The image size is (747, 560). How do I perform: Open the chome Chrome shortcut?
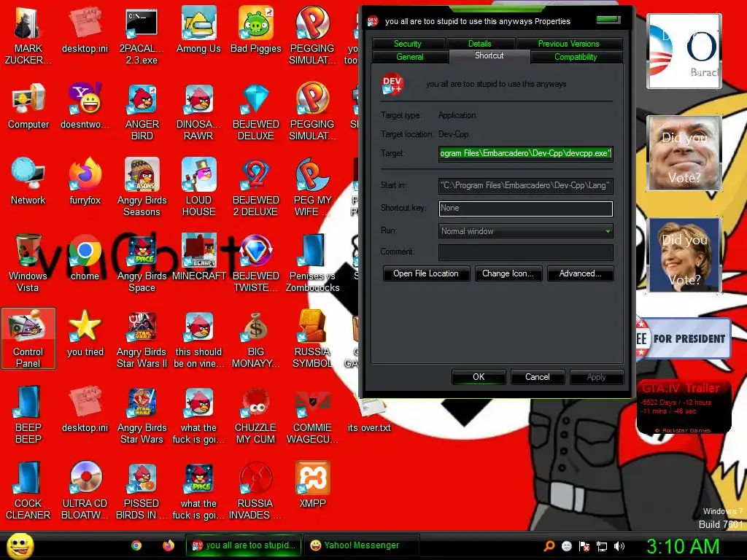(x=85, y=257)
